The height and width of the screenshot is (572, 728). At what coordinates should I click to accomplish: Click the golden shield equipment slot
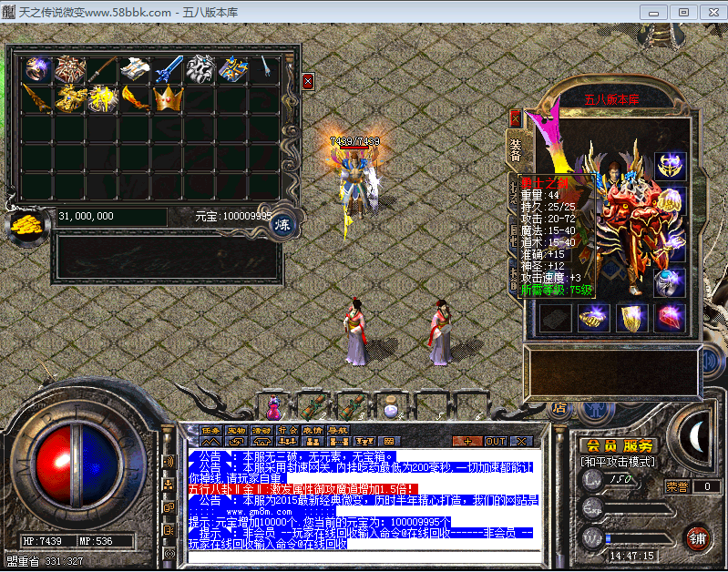[631, 319]
